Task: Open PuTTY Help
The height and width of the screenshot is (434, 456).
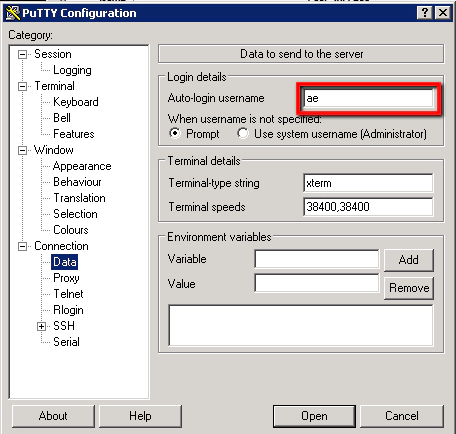Action: [140, 416]
